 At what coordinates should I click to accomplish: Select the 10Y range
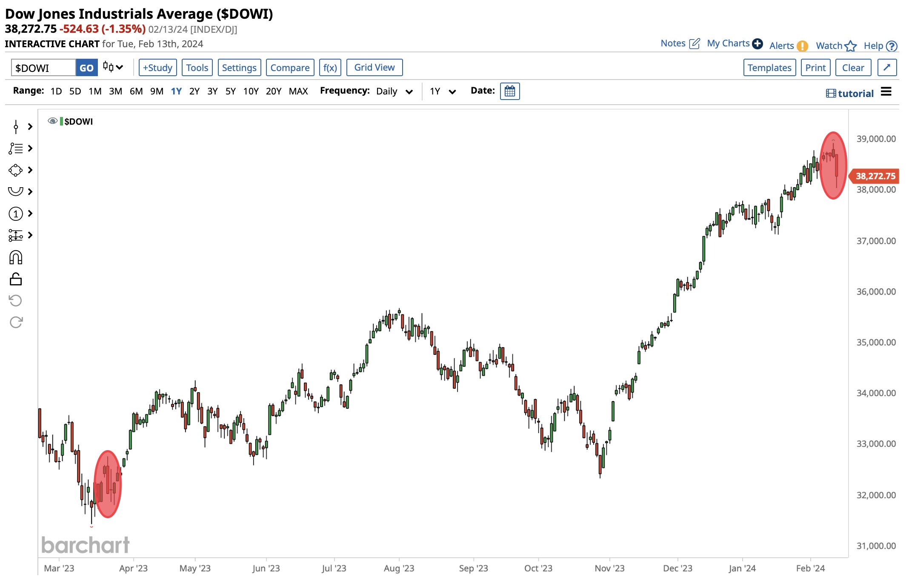click(x=251, y=91)
